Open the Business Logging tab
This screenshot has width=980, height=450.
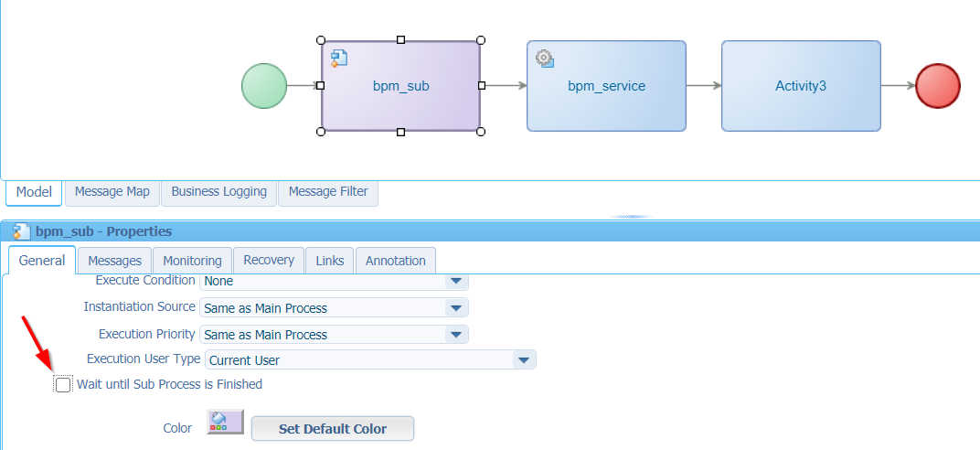pyautogui.click(x=219, y=192)
